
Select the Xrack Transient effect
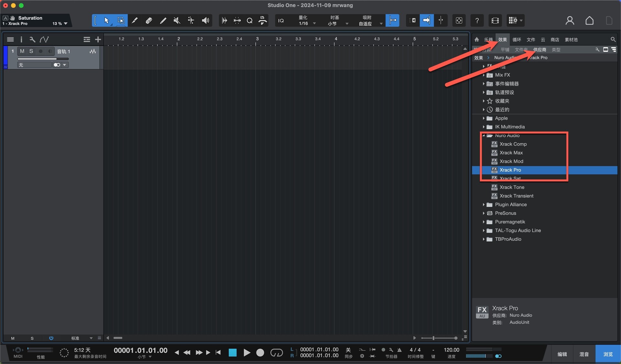point(517,196)
